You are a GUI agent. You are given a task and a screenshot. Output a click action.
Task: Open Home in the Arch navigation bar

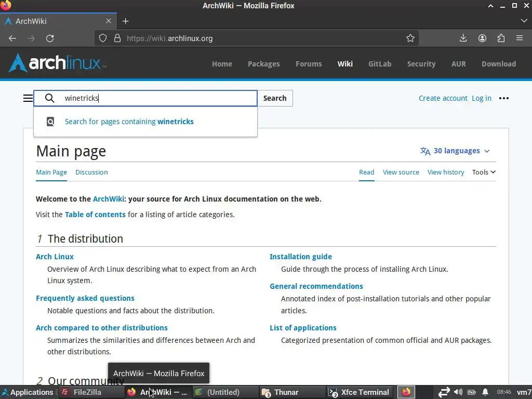point(222,64)
